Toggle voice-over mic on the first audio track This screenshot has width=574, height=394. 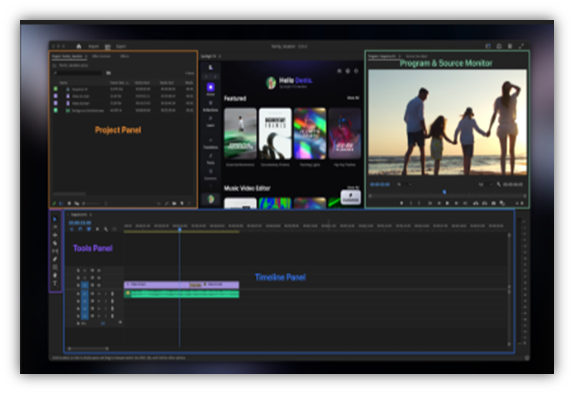(x=112, y=294)
